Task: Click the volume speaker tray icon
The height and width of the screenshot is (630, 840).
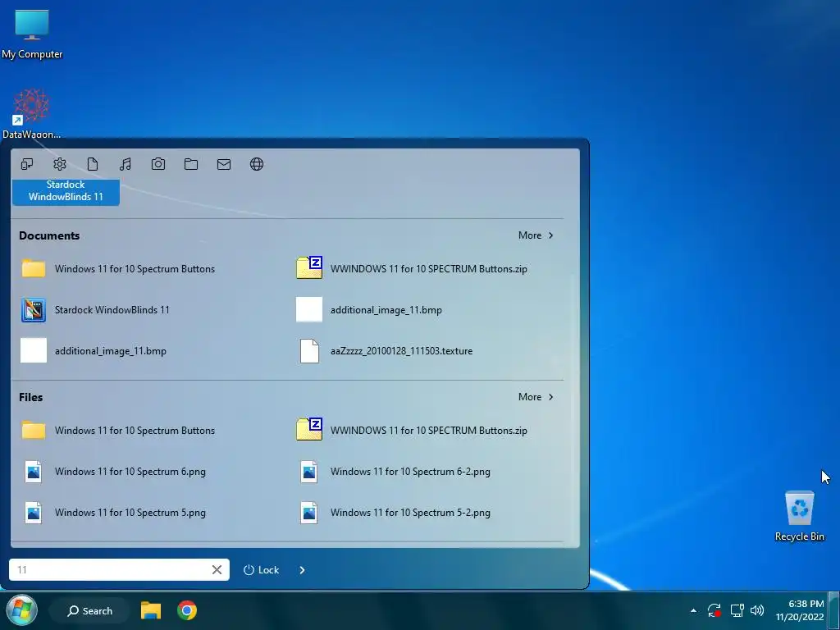Action: pyautogui.click(x=757, y=610)
